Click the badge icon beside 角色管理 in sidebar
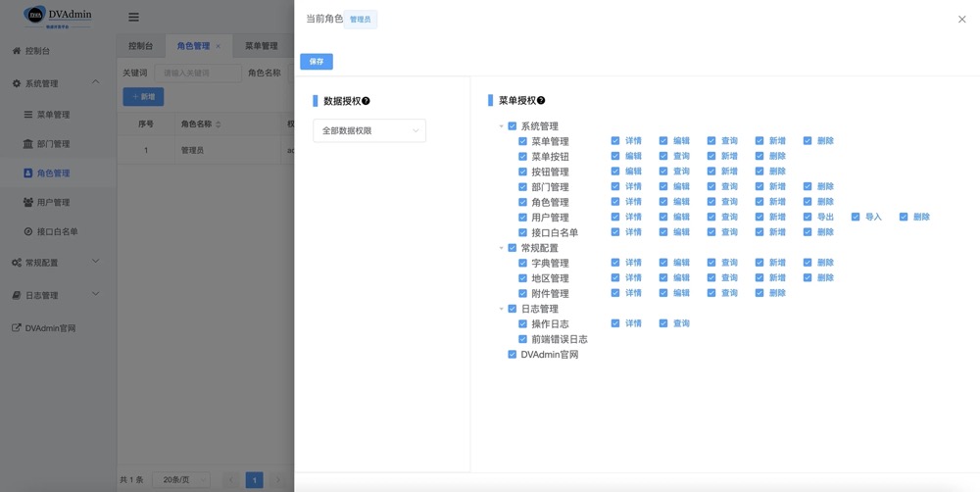This screenshot has width=980, height=492. [x=28, y=173]
